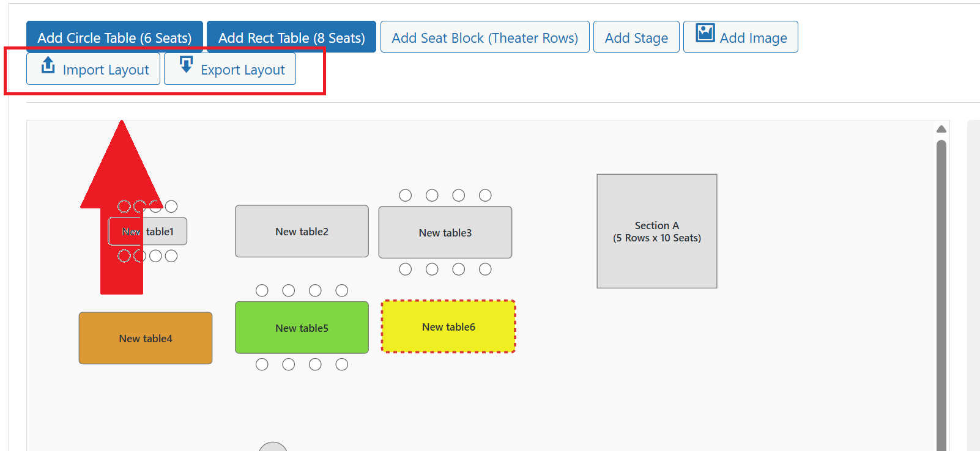Select the Section A seat block
980x451 pixels.
656,232
